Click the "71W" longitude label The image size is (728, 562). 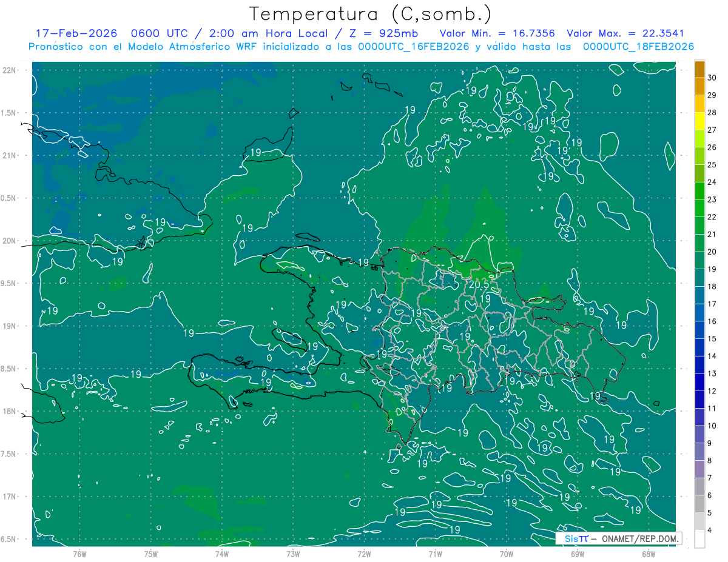435,554
